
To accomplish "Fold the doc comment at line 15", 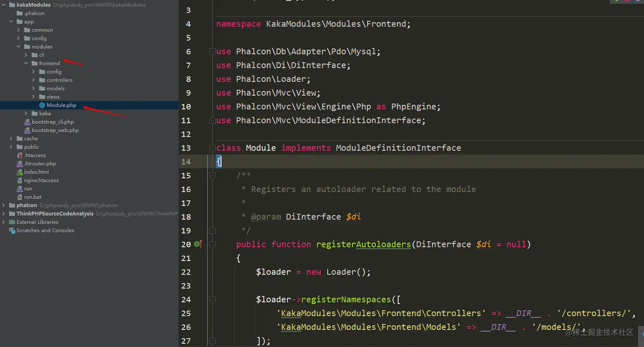I will click(212, 175).
